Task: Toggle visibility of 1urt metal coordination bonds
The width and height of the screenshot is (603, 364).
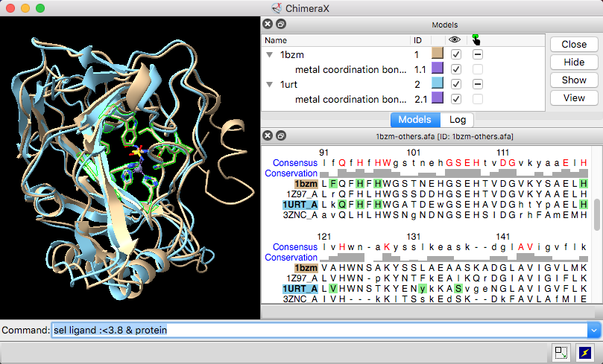Action: coord(456,99)
